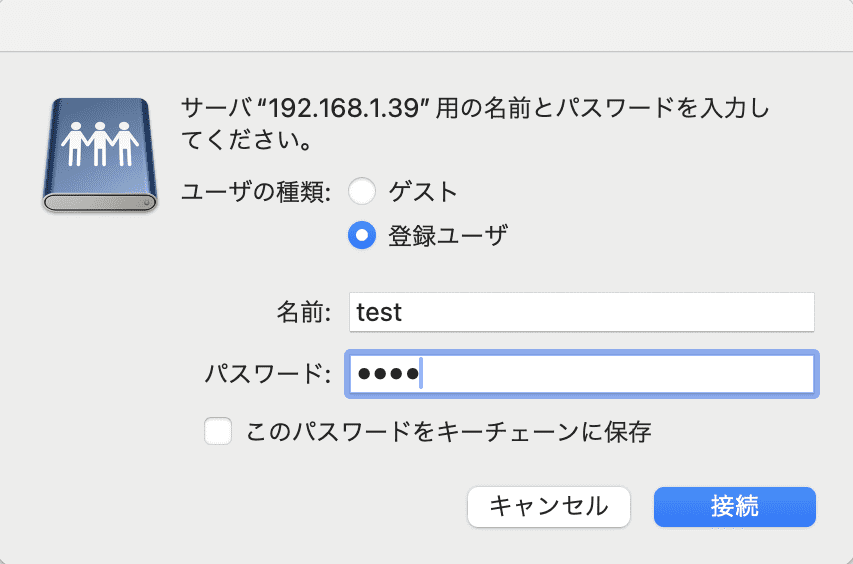
Task: Click the パスワード: label
Action: (268, 374)
